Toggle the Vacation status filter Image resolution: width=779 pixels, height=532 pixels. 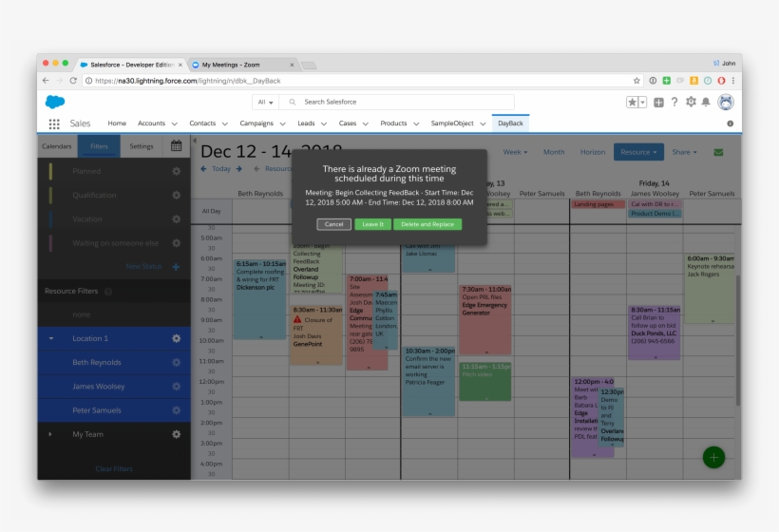point(114,218)
